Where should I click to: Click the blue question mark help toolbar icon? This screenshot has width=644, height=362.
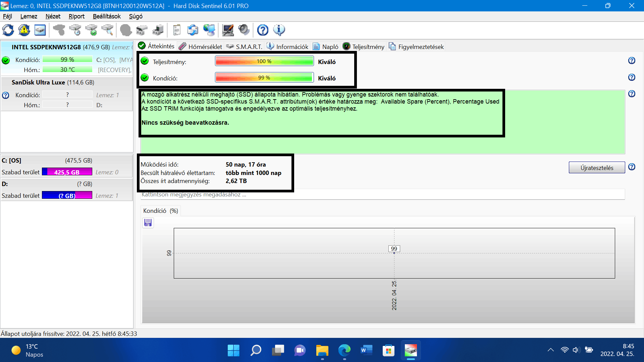263,30
